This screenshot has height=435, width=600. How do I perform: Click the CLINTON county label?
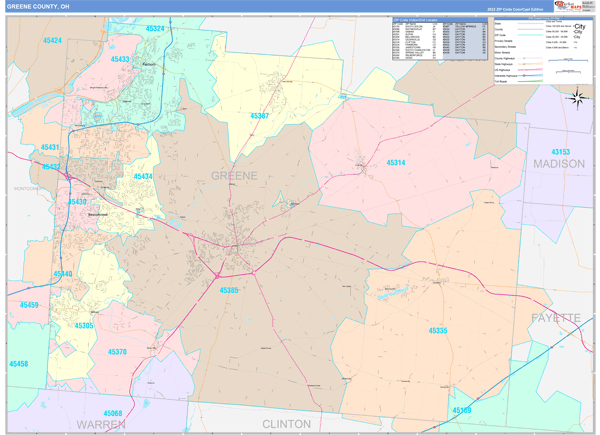(287, 424)
